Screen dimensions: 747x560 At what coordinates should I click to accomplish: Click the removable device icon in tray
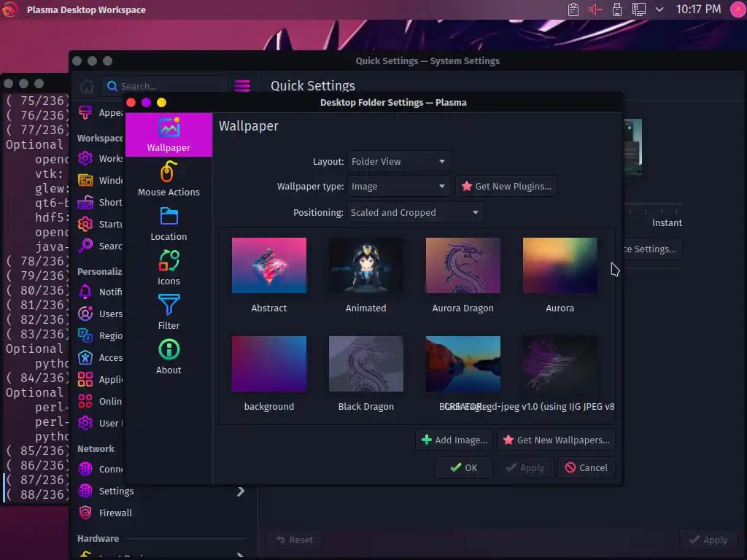(617, 9)
